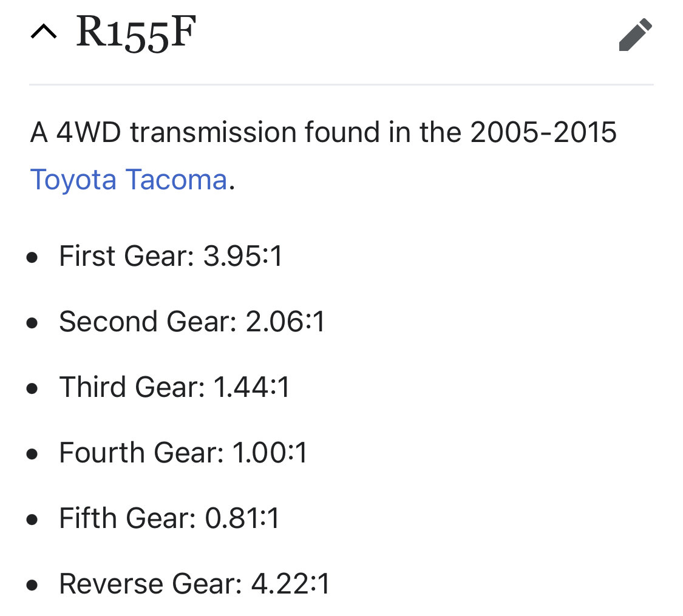Screen dimensions: 683x616
Task: Click the Fifth Gear 0.81:1 list entry
Action: 169,518
